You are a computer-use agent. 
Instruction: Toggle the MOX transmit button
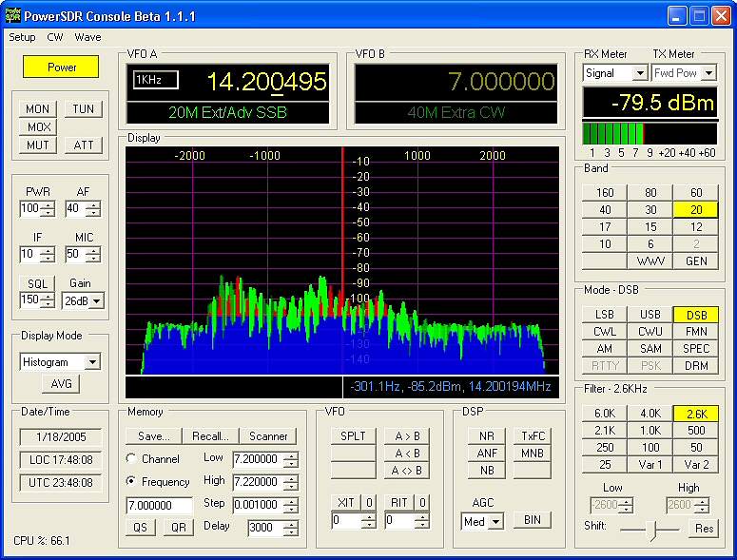coord(39,126)
